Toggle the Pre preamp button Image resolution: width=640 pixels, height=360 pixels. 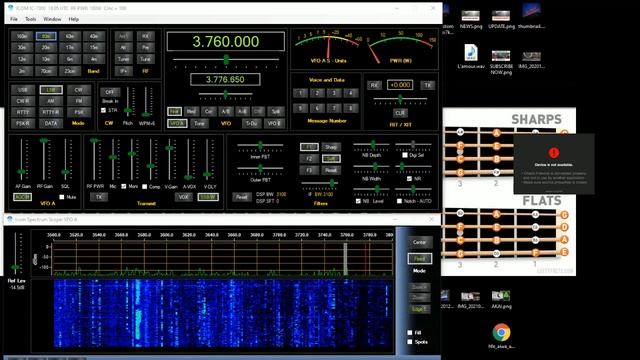click(x=146, y=47)
